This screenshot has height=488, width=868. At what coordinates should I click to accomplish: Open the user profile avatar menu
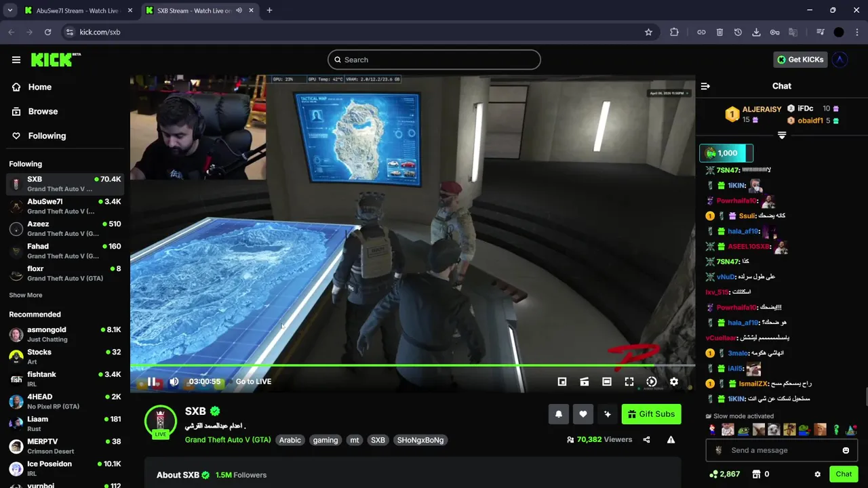840,60
